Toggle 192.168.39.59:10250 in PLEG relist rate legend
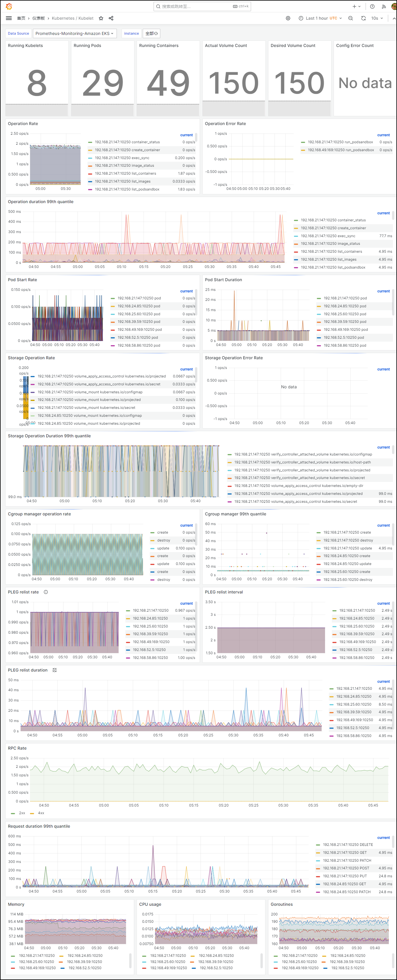This screenshot has width=397, height=980. [x=150, y=634]
